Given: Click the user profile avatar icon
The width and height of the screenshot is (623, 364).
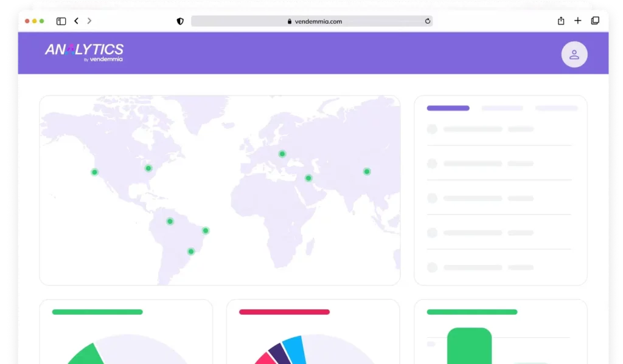Looking at the screenshot, I should [574, 55].
